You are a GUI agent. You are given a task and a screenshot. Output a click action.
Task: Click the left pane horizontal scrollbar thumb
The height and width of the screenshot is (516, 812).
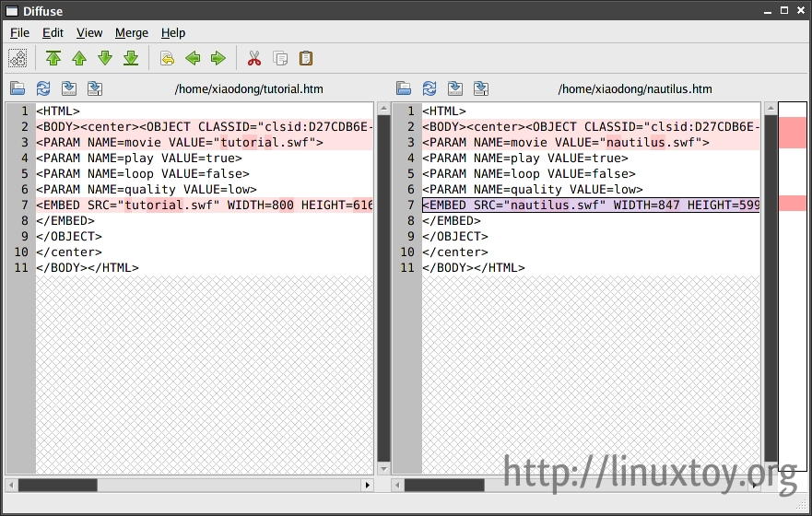pyautogui.click(x=57, y=485)
